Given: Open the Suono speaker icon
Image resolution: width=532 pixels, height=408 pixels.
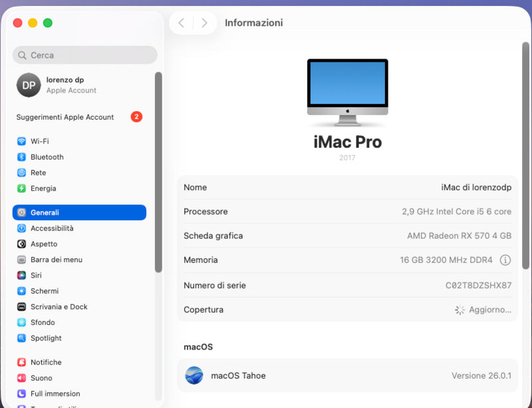Looking at the screenshot, I should click(x=21, y=378).
